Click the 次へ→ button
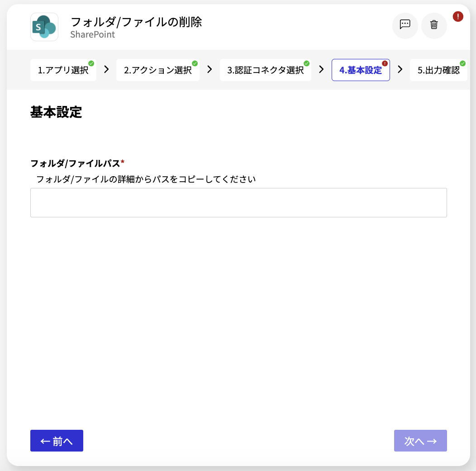476x471 pixels. click(x=420, y=441)
